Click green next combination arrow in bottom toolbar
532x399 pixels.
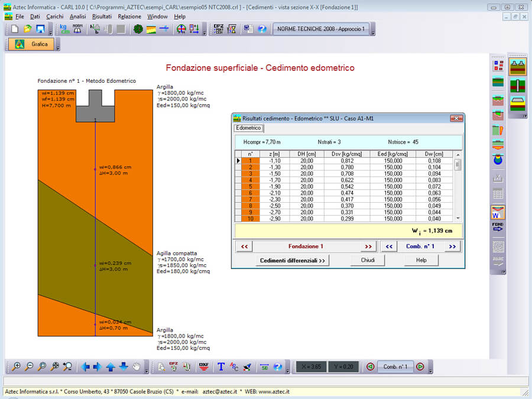point(420,366)
